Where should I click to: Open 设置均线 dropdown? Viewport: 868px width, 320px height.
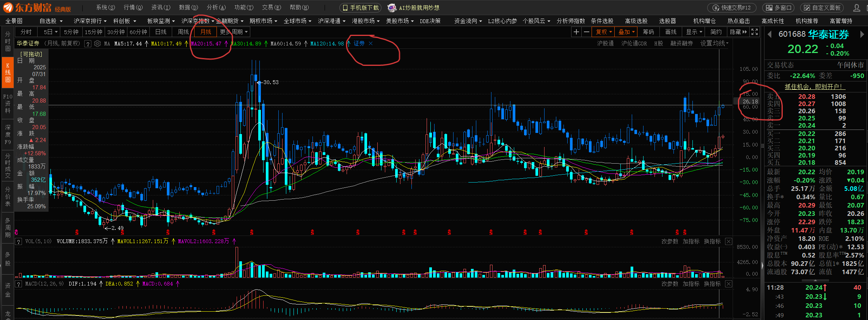pyautogui.click(x=714, y=44)
